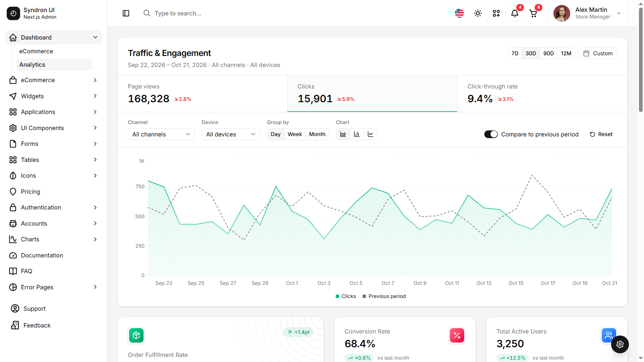Group the chart by Day

click(x=275, y=134)
